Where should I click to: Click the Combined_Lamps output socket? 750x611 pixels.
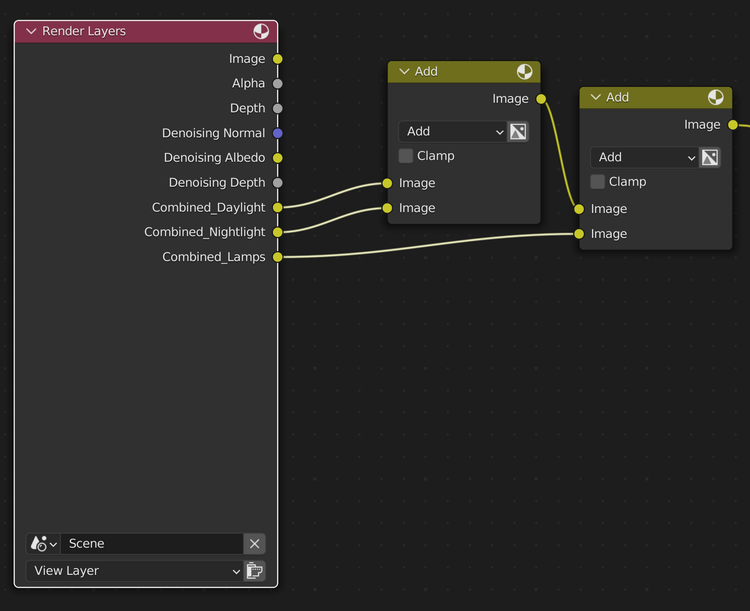278,257
